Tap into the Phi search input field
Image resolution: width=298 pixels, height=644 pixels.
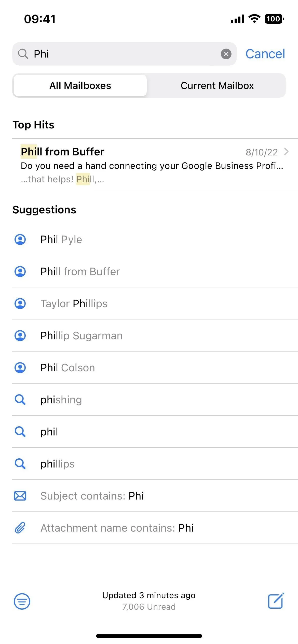point(125,54)
